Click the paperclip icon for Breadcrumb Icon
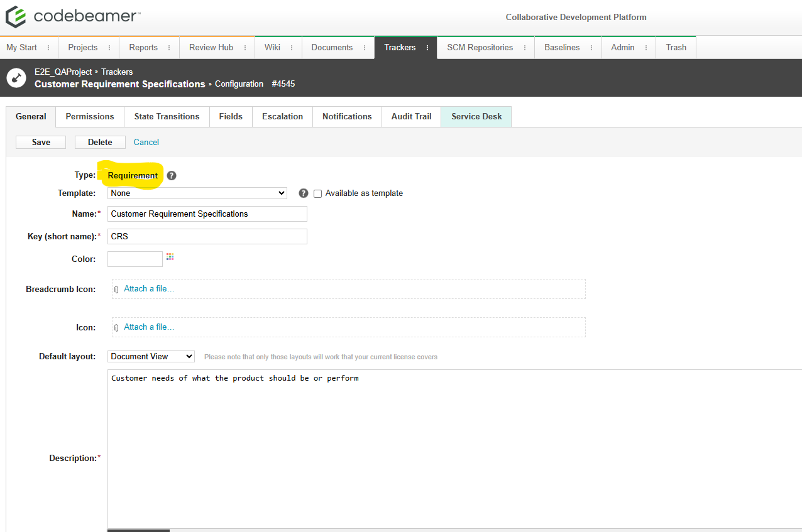Screen dimensions: 802x532 117,290
